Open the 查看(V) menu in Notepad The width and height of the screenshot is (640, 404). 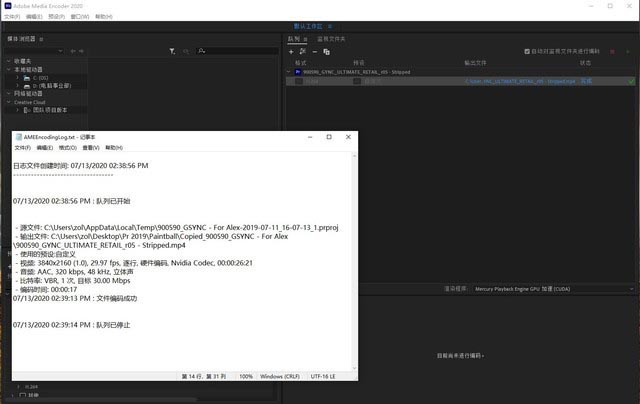tap(91, 148)
